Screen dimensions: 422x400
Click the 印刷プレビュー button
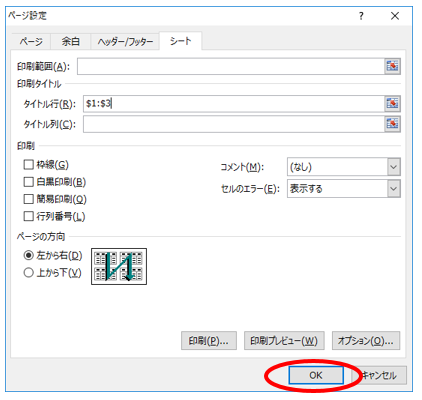pyautogui.click(x=284, y=340)
